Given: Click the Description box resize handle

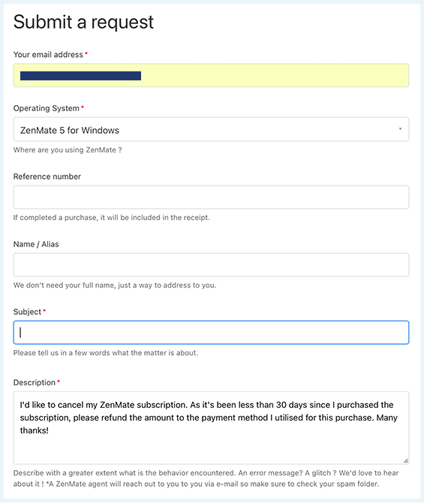Looking at the screenshot, I should click(x=406, y=461).
